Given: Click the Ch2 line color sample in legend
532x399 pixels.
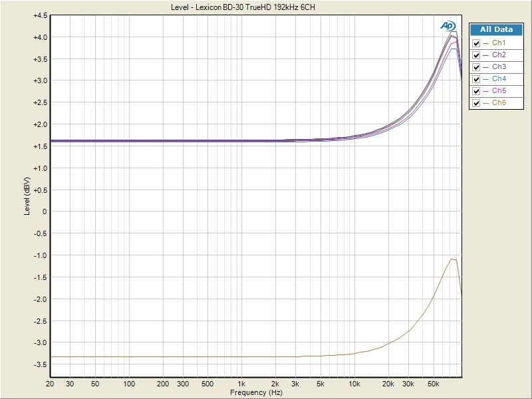Looking at the screenshot, I should (486, 55).
